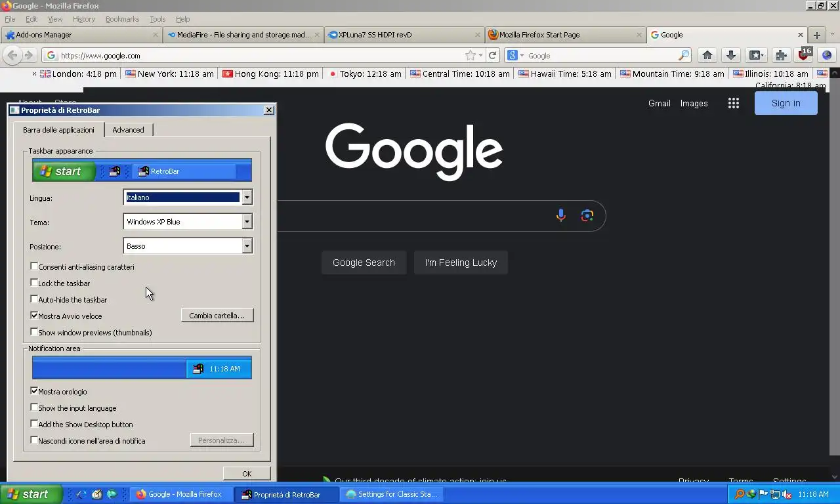Viewport: 840px width, 504px height.
Task: Open Google Lens camera search icon
Action: (x=587, y=215)
